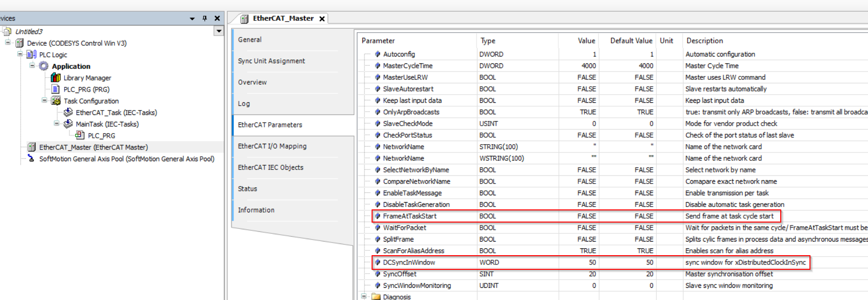Select the MasterCycleTime parameter row
Image resolution: width=868 pixels, height=300 pixels.
coord(408,66)
